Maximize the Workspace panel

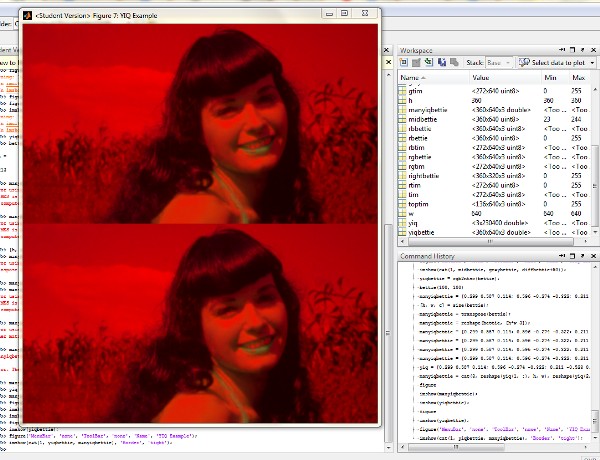(x=572, y=50)
